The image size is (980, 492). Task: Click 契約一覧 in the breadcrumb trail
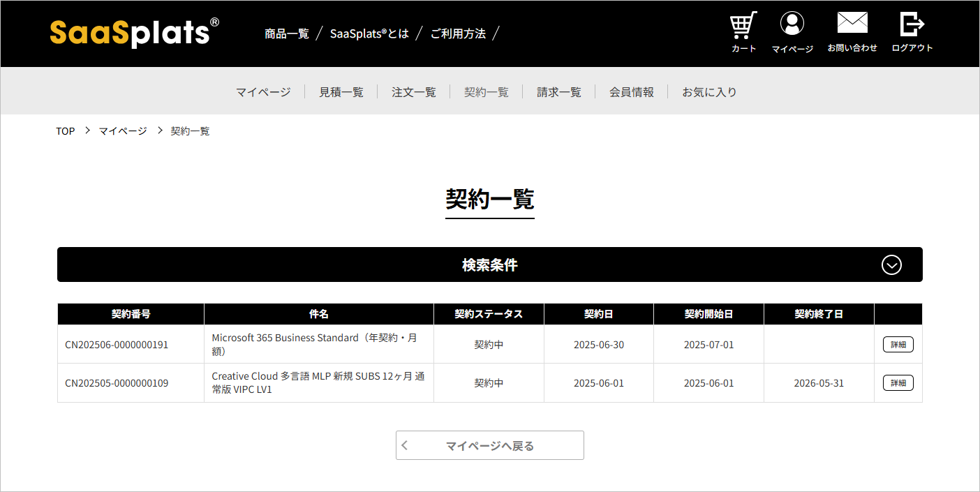click(191, 131)
